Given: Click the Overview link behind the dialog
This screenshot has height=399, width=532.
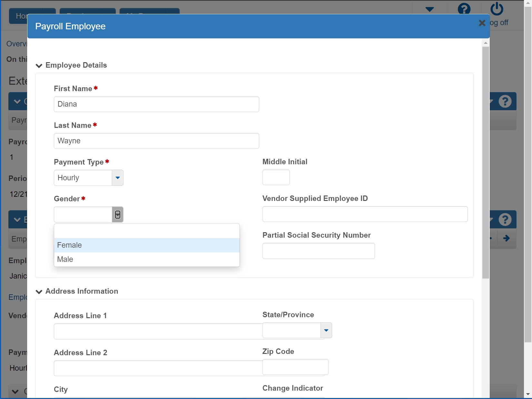Looking at the screenshot, I should click(16, 44).
